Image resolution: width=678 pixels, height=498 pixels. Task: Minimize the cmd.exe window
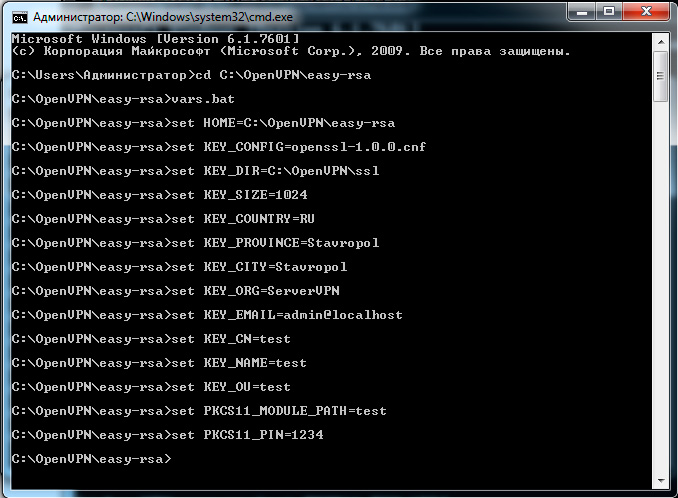[582, 12]
